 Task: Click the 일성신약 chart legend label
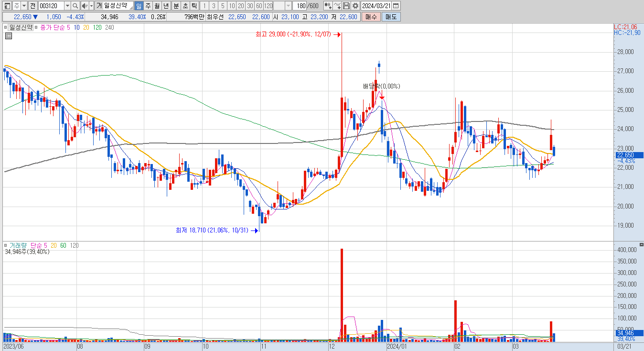tap(21, 28)
